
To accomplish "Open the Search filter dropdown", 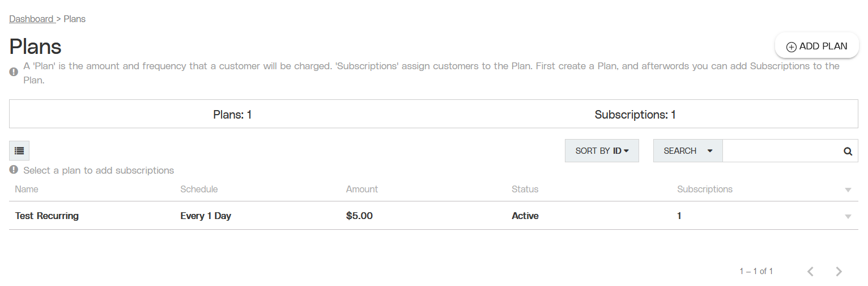I will pos(688,151).
